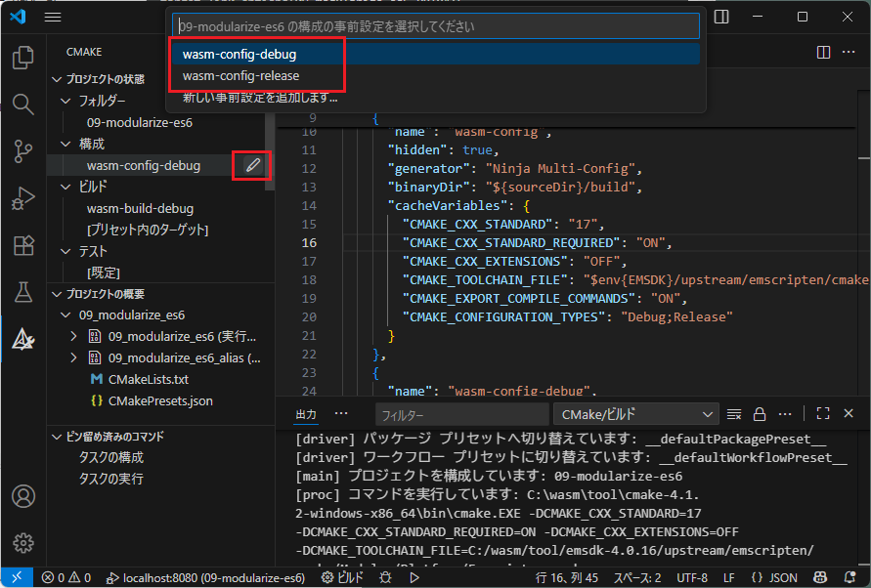The height and width of the screenshot is (588, 871).
Task: Collapse the テスト tree node
Action: 65,252
